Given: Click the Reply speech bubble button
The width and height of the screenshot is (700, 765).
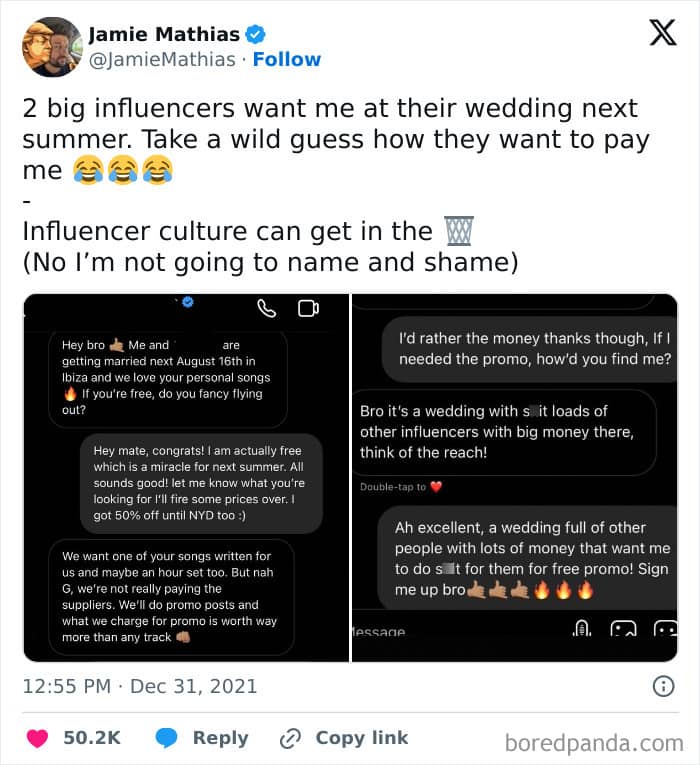Looking at the screenshot, I should (x=168, y=738).
